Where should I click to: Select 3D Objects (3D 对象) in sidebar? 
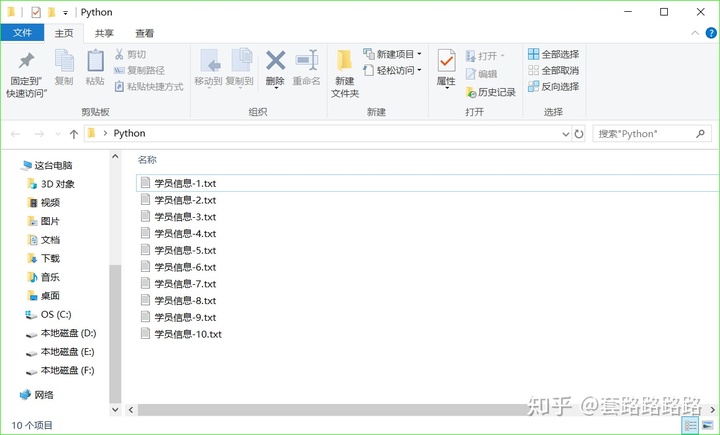click(51, 184)
